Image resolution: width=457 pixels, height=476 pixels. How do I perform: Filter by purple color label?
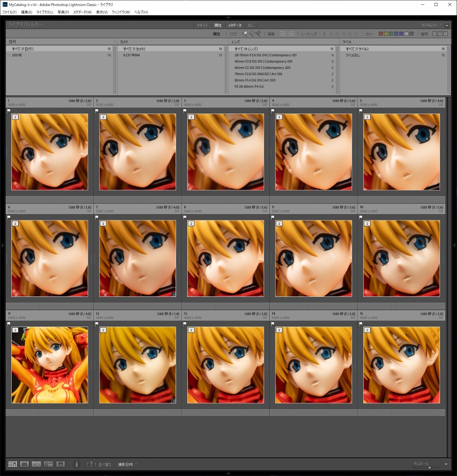point(401,34)
